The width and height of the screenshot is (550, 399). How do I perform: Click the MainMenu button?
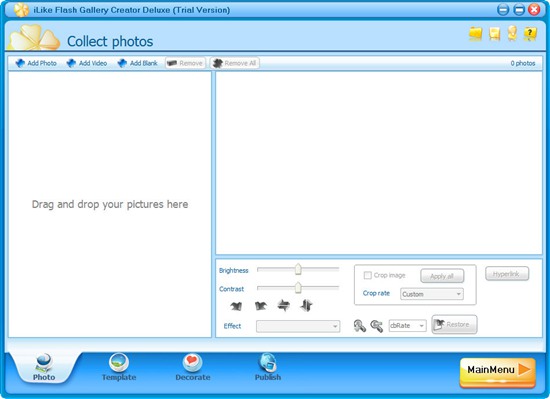click(x=497, y=372)
